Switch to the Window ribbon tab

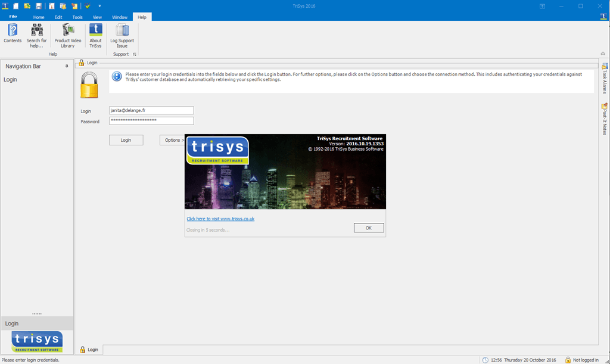coord(120,17)
